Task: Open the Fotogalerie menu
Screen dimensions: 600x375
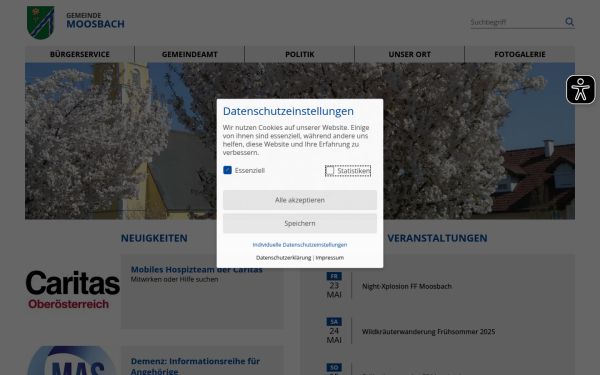Action: tap(520, 54)
